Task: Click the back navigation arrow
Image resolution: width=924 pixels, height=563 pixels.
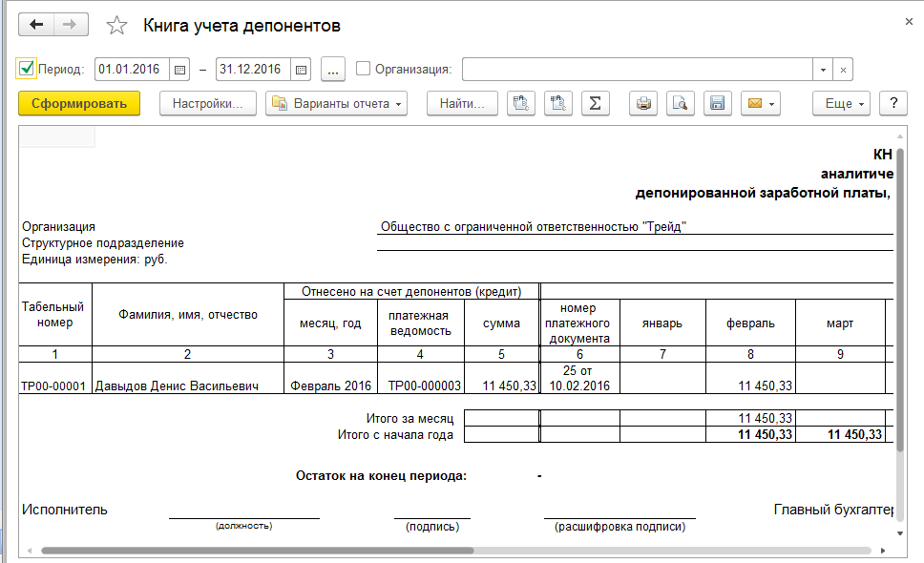Action: pyautogui.click(x=36, y=26)
